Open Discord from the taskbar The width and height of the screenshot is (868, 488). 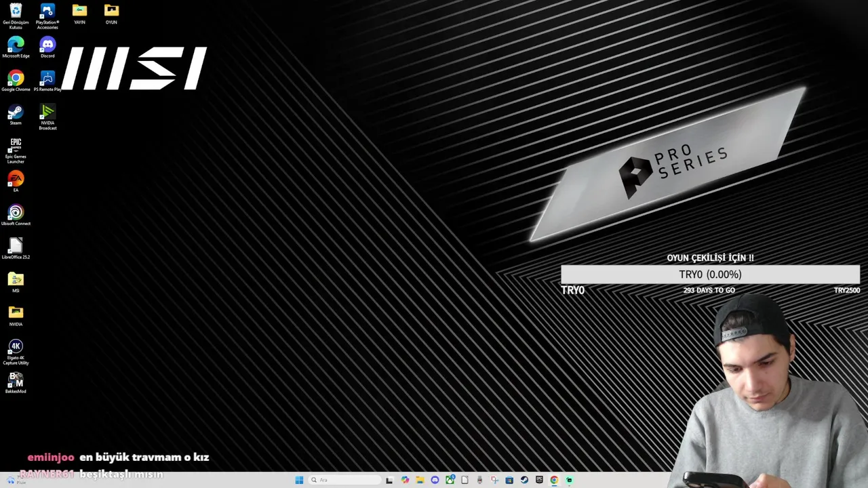point(435,480)
